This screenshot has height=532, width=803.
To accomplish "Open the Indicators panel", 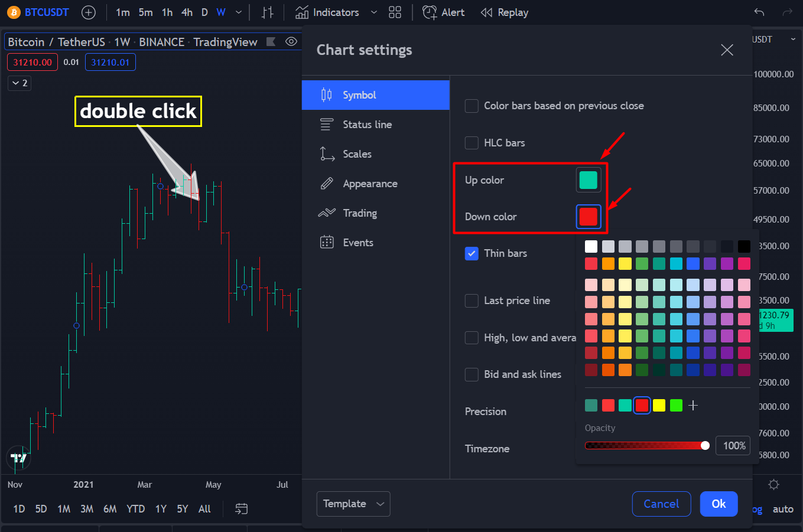I will (327, 12).
